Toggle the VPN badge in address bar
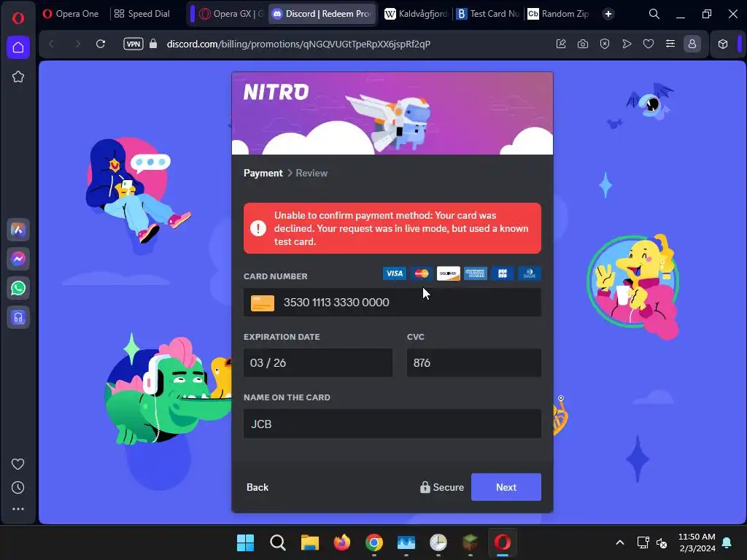 point(133,44)
